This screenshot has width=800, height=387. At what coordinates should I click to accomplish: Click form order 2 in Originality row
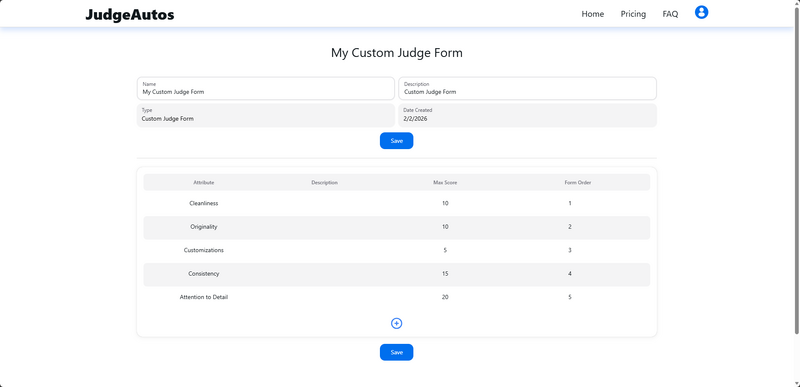click(570, 226)
